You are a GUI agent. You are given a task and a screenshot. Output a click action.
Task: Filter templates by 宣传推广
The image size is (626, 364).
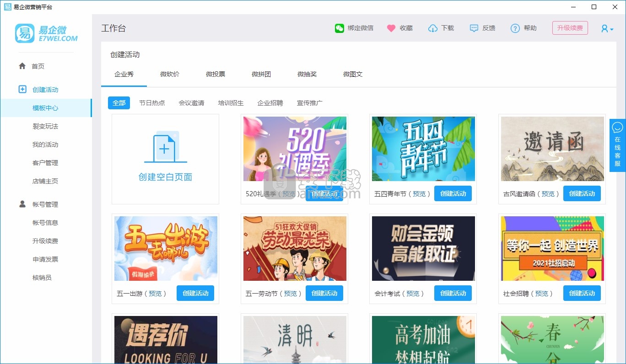(309, 103)
